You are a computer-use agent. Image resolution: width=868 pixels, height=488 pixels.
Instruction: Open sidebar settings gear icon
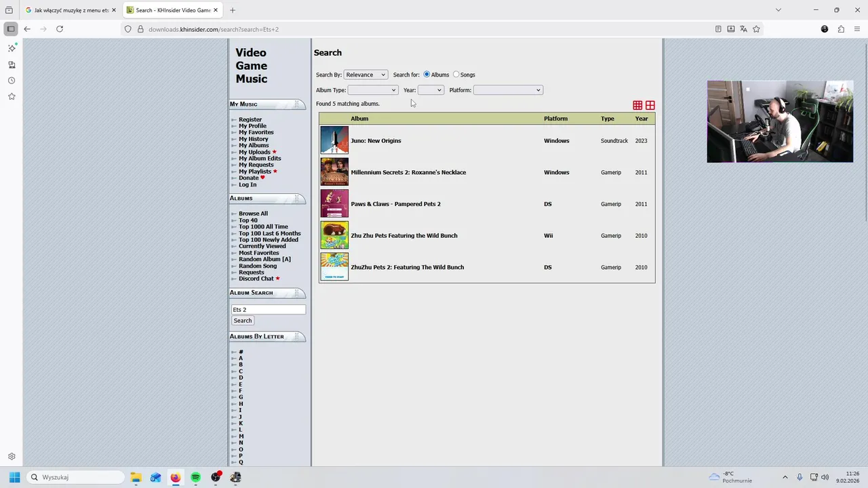pos(12,457)
